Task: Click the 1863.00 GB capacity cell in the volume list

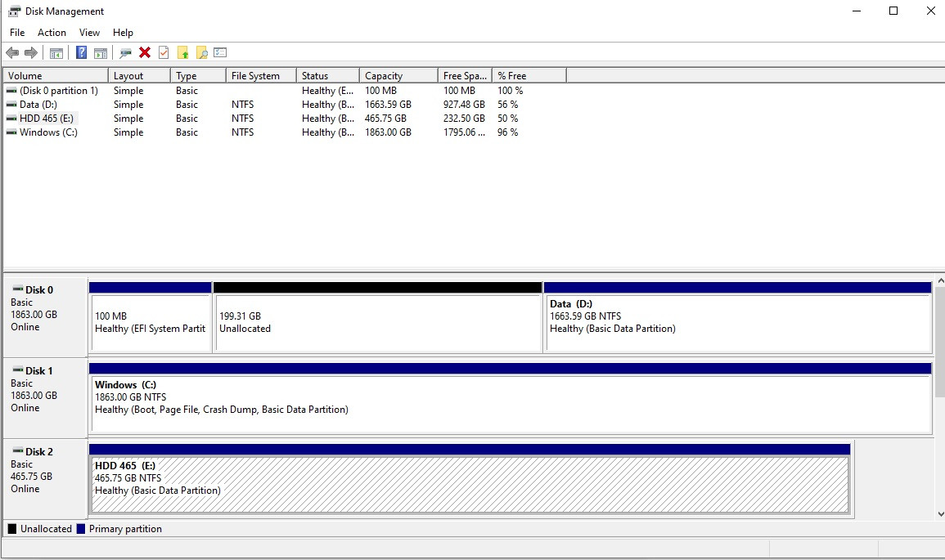Action: (388, 132)
